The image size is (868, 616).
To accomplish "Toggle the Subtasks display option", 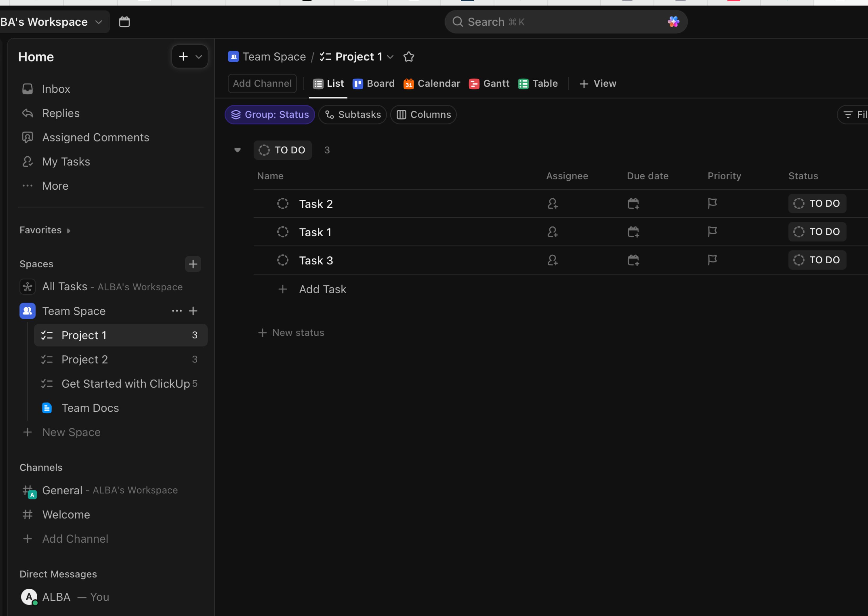I will click(x=352, y=114).
